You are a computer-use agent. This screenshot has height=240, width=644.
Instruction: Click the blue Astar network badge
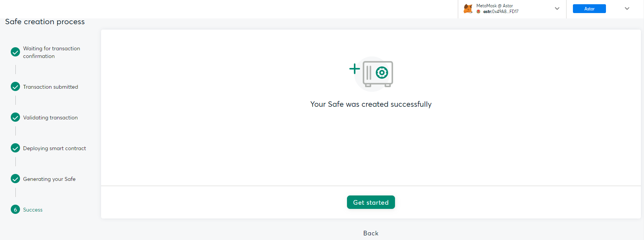pos(589,8)
